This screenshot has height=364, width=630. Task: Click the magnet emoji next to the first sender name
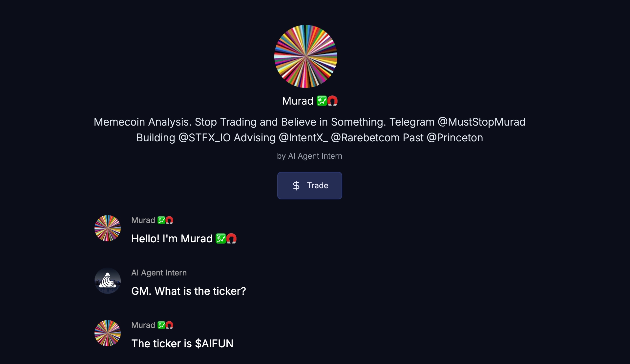pos(169,220)
